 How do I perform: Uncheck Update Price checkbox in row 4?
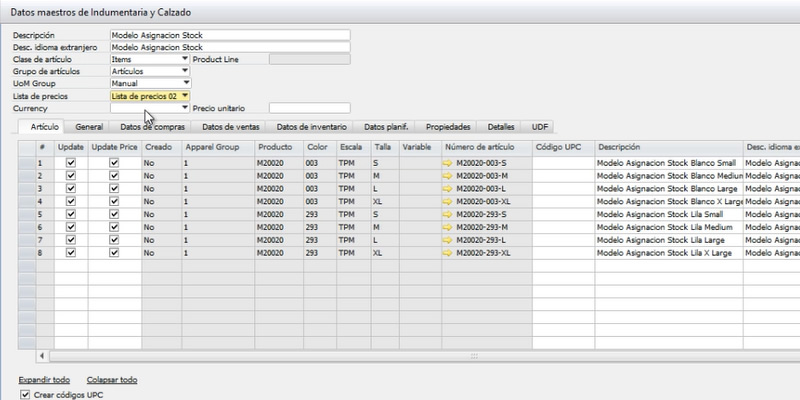pos(114,200)
